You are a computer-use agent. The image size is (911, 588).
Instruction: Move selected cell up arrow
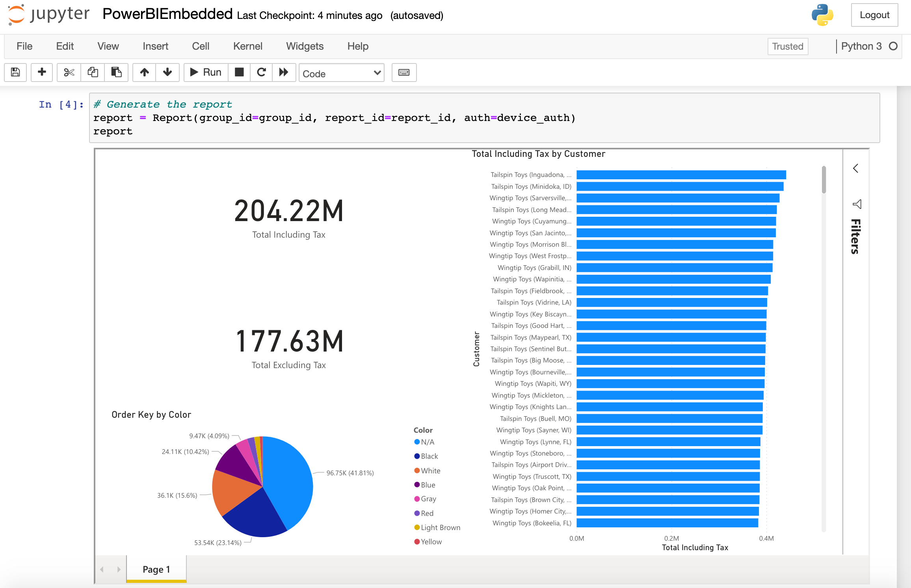pyautogui.click(x=144, y=73)
